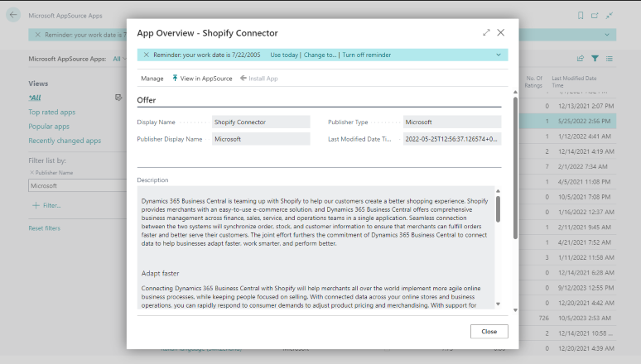This screenshot has width=641, height=364.
Task: Click the Display Name field
Action: (x=261, y=122)
